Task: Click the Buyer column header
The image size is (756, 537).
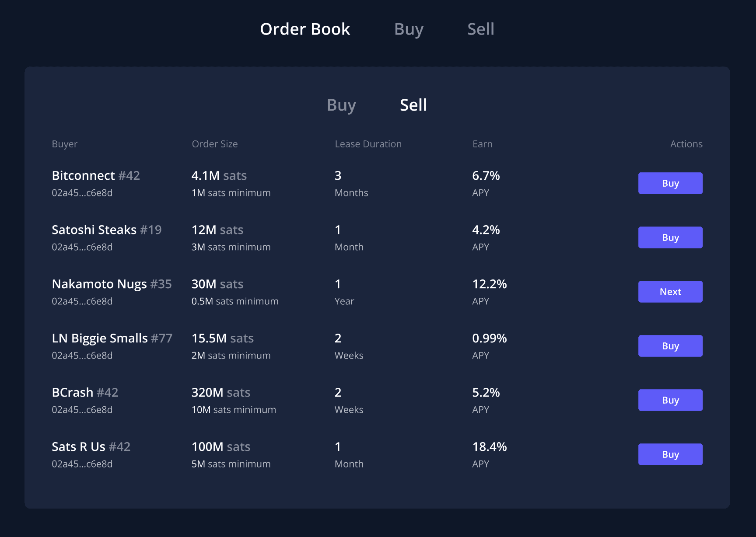Action: coord(65,144)
